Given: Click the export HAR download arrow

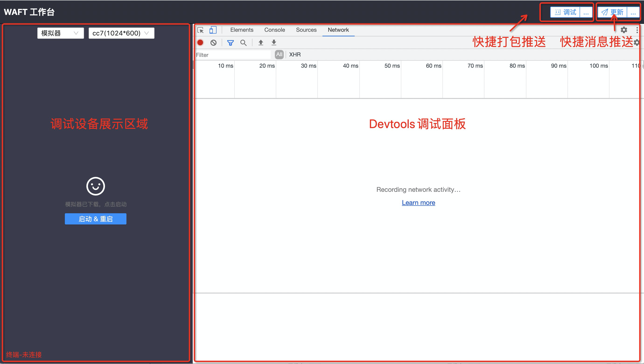Looking at the screenshot, I should coord(274,42).
